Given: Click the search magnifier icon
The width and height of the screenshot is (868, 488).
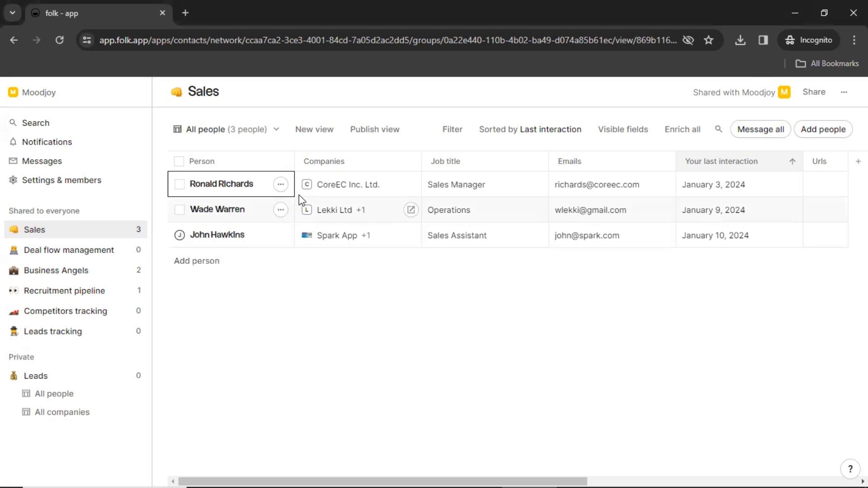Looking at the screenshot, I should pos(718,129).
